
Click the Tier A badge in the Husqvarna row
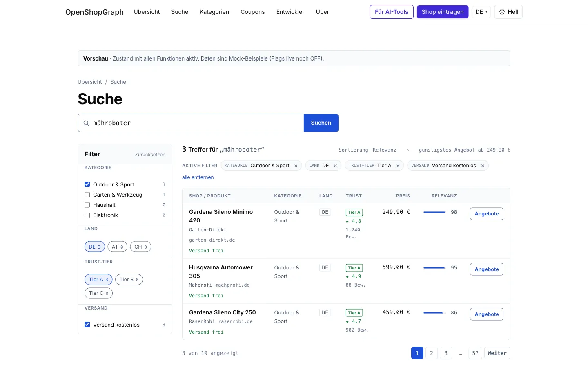(354, 268)
